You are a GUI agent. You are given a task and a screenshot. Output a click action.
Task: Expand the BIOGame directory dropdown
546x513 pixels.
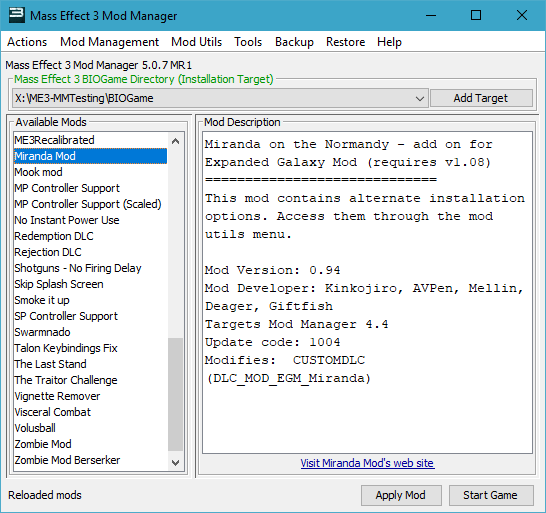click(420, 99)
